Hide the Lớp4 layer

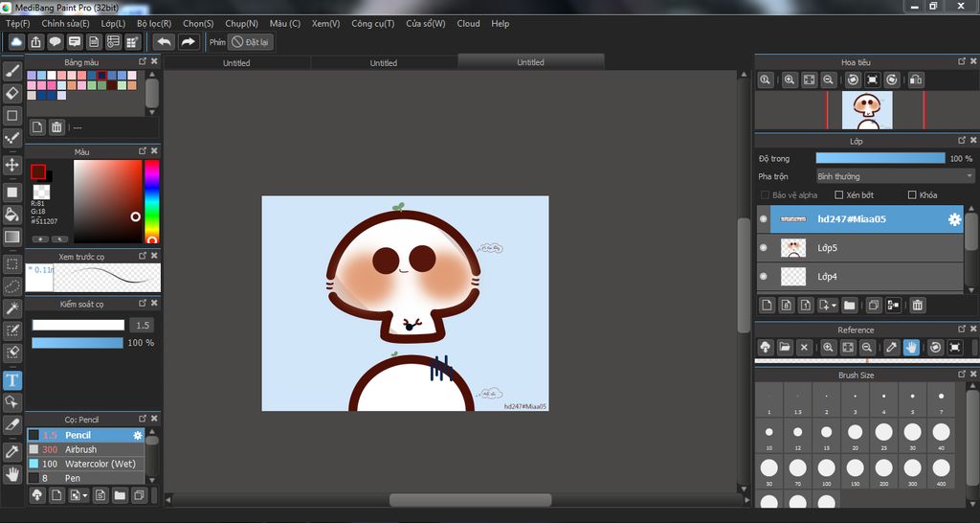coord(763,277)
